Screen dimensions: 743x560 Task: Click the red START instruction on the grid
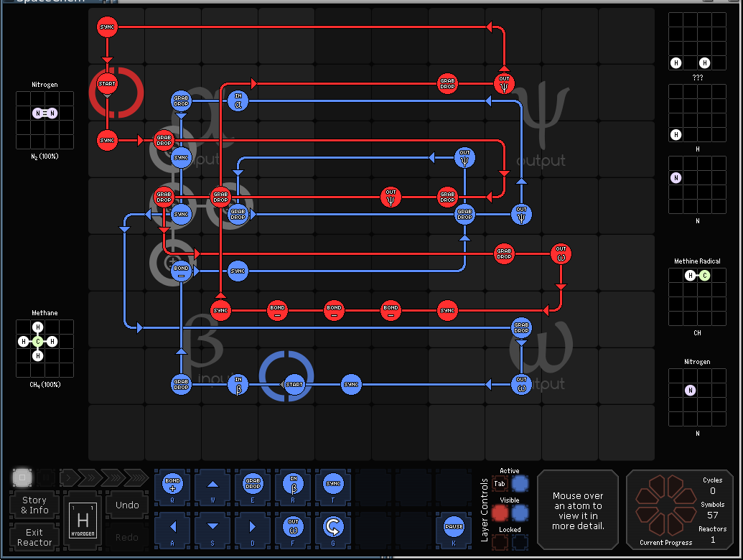tap(107, 84)
